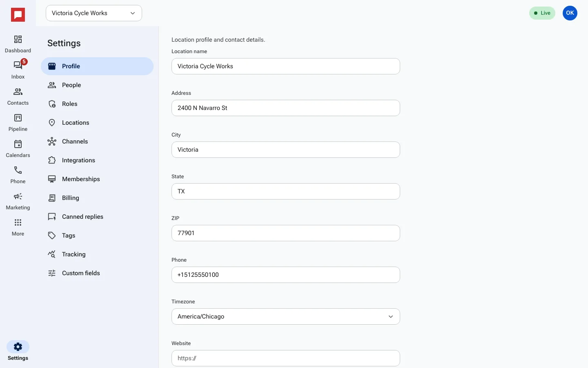Click the State field containing TX
Screen dimensions: 588x368
pos(286,191)
